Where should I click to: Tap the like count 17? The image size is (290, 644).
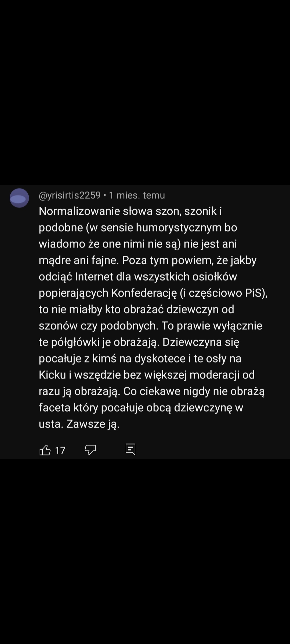[x=60, y=450]
